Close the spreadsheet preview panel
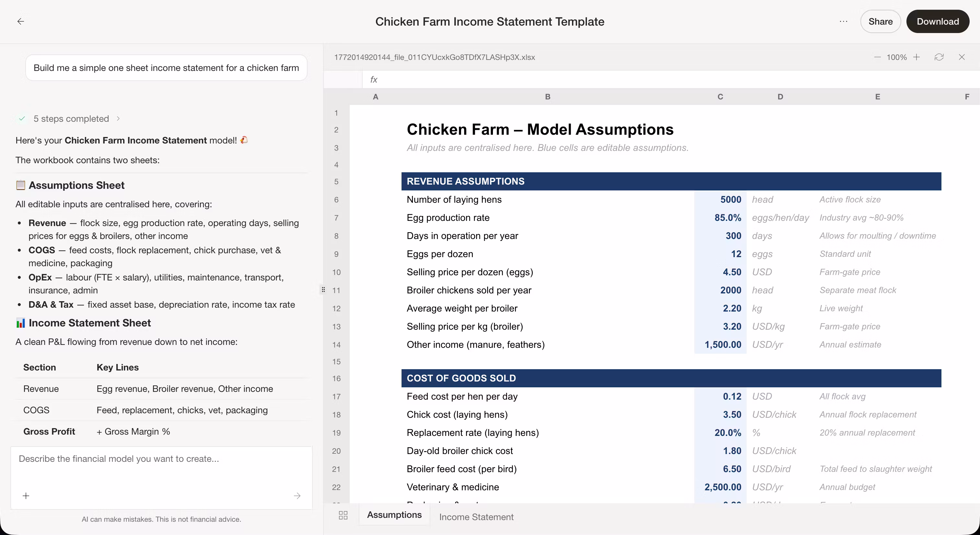The width and height of the screenshot is (980, 535). coord(962,57)
